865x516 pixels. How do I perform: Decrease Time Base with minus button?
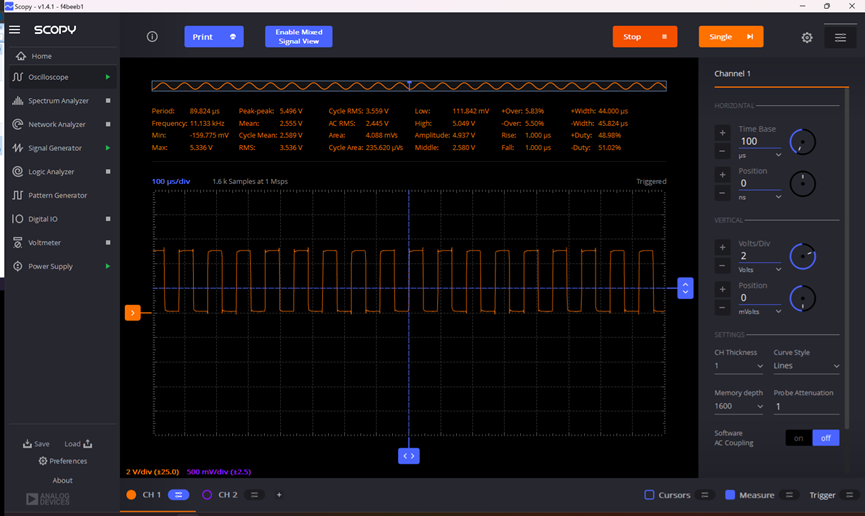pyautogui.click(x=722, y=151)
